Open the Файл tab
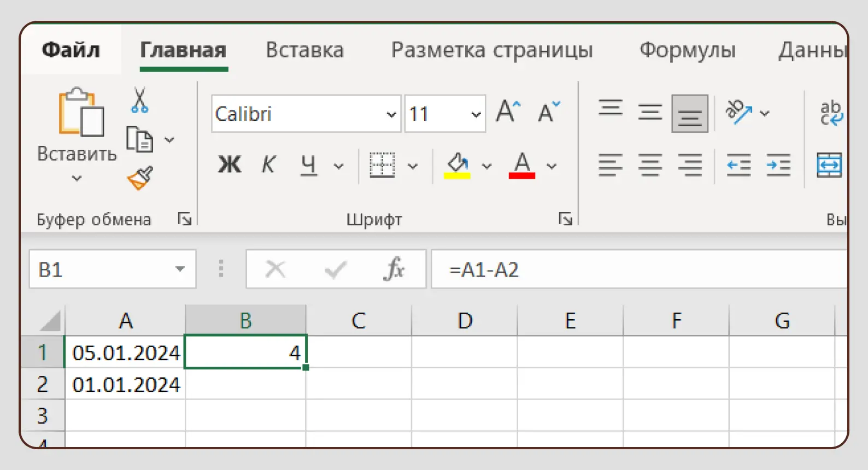Image resolution: width=868 pixels, height=470 pixels. click(71, 50)
